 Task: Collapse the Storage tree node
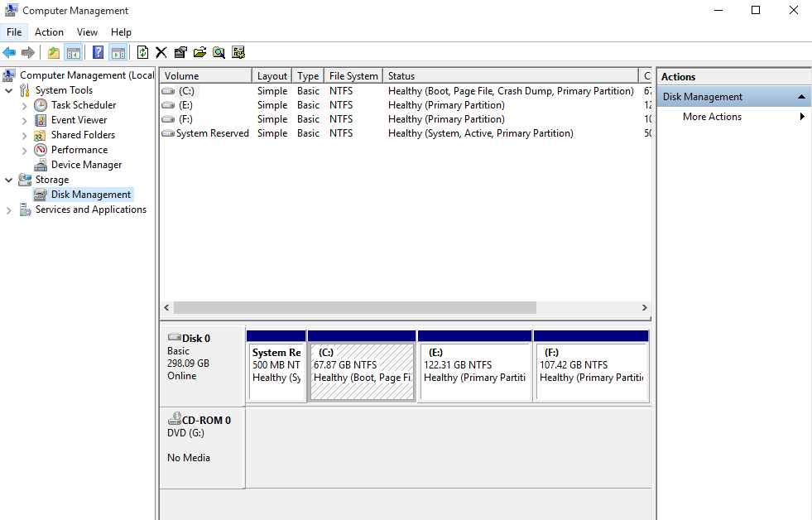tap(8, 179)
